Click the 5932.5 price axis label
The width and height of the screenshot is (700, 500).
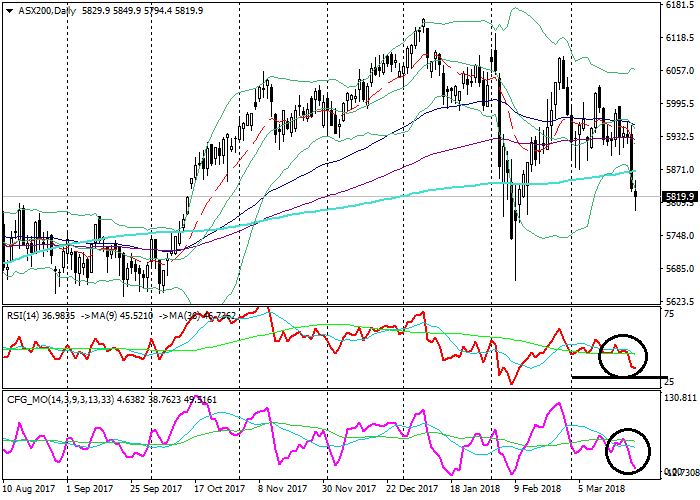tap(679, 137)
